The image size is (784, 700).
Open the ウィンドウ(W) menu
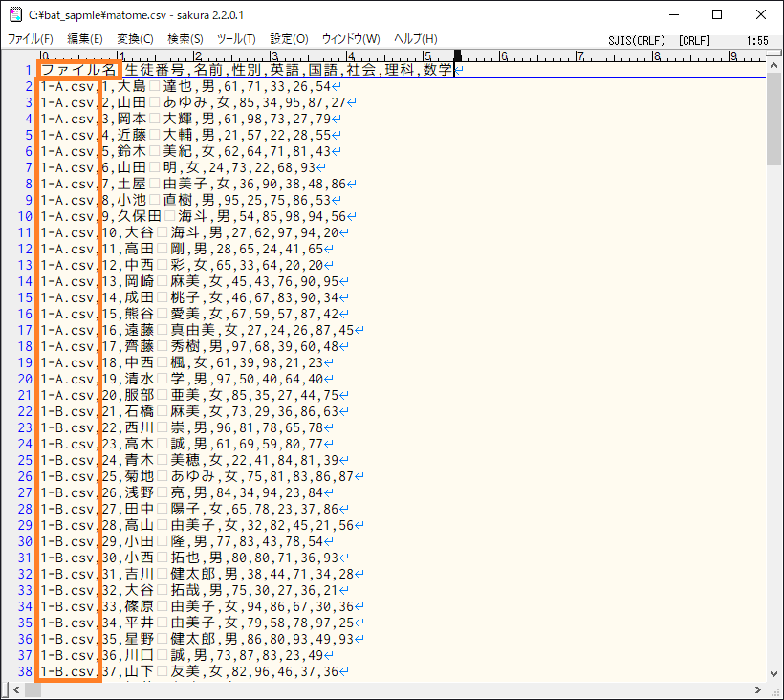click(351, 39)
